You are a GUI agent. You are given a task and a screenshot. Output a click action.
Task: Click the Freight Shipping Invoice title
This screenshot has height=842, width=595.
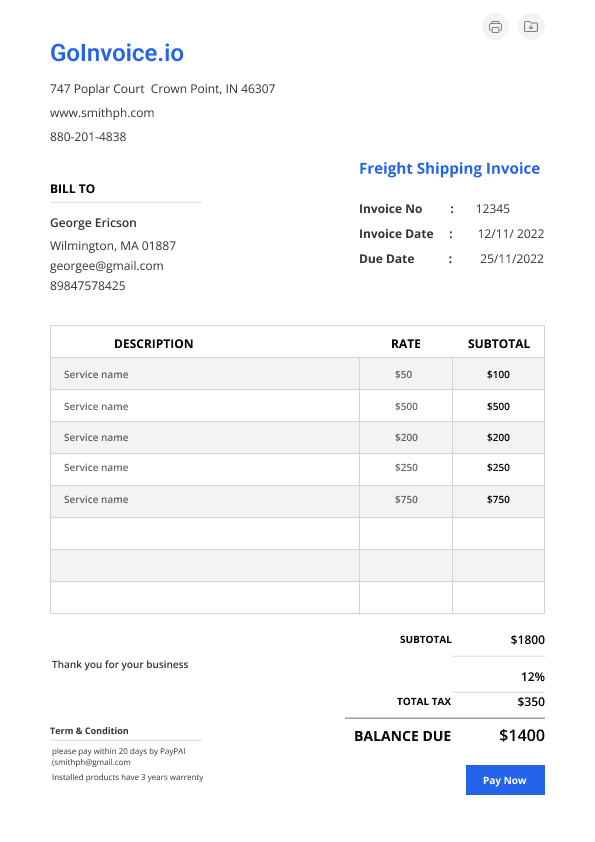(x=449, y=169)
